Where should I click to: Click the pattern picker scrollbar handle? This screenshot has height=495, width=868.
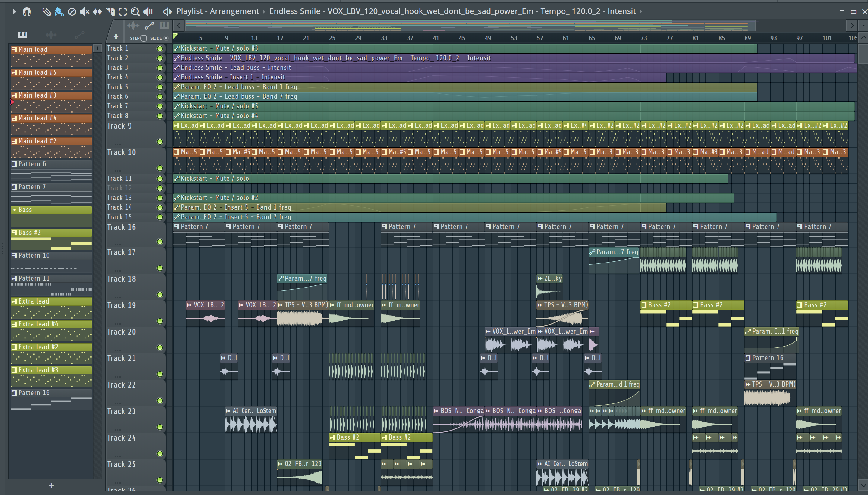pyautogui.click(x=98, y=48)
